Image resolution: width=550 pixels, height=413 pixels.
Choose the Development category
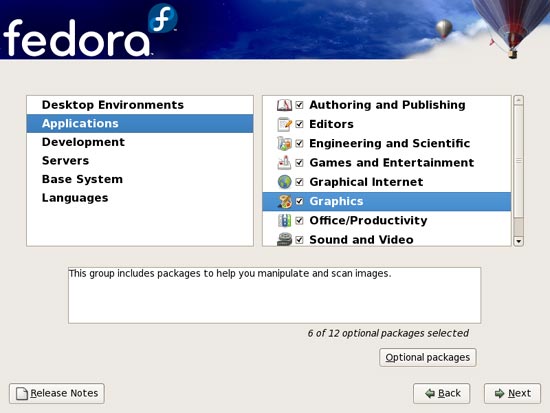140,142
